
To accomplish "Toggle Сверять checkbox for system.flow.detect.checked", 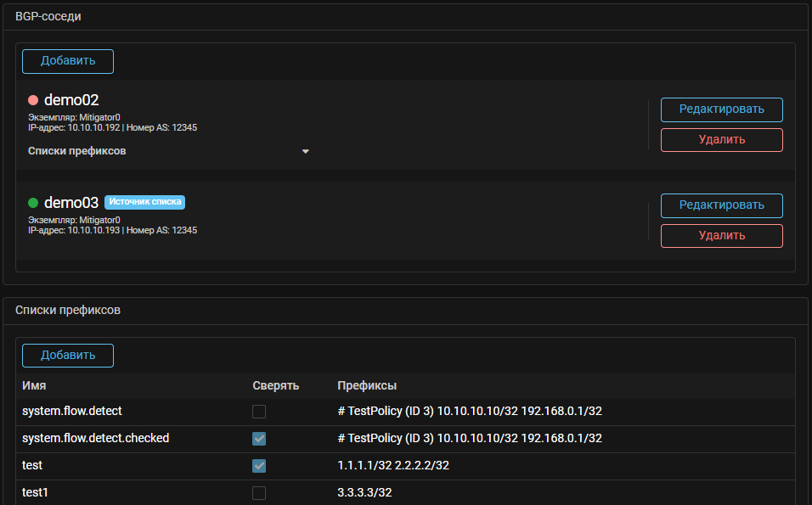I will pos(259,439).
